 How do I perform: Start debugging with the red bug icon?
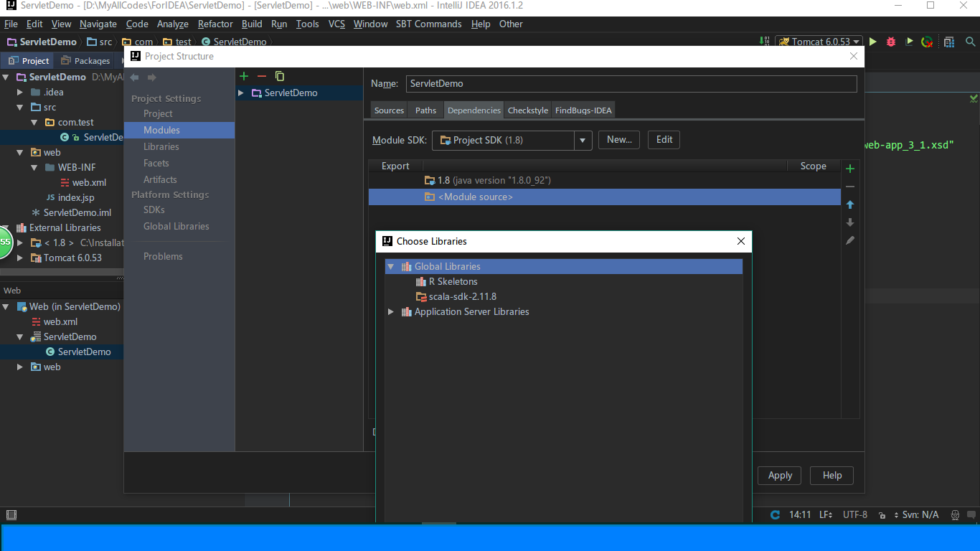891,42
